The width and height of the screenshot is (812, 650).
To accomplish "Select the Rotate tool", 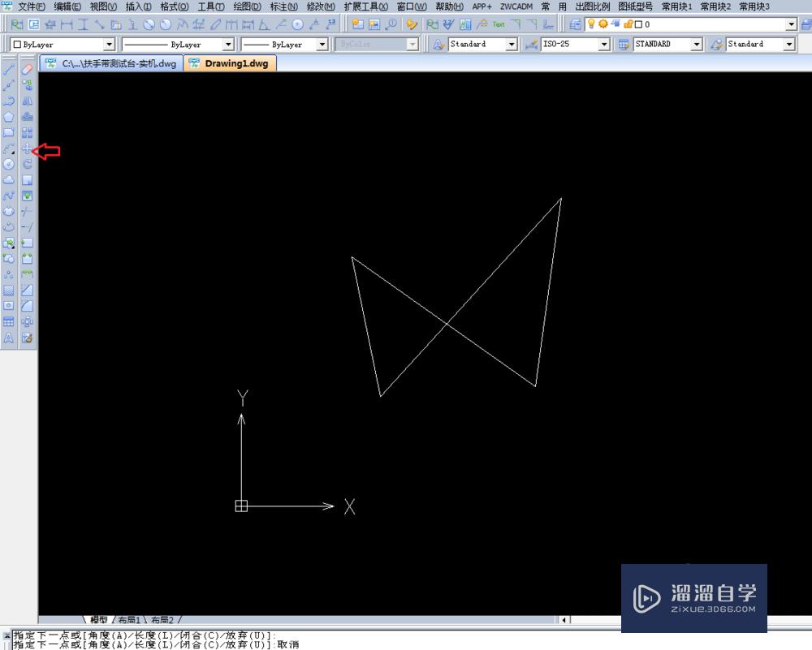I will pos(27,163).
